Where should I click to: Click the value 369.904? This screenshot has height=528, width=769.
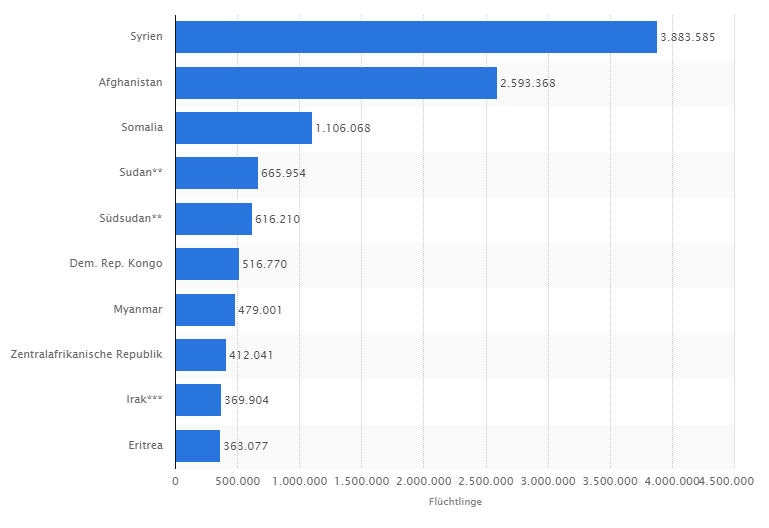(x=247, y=401)
